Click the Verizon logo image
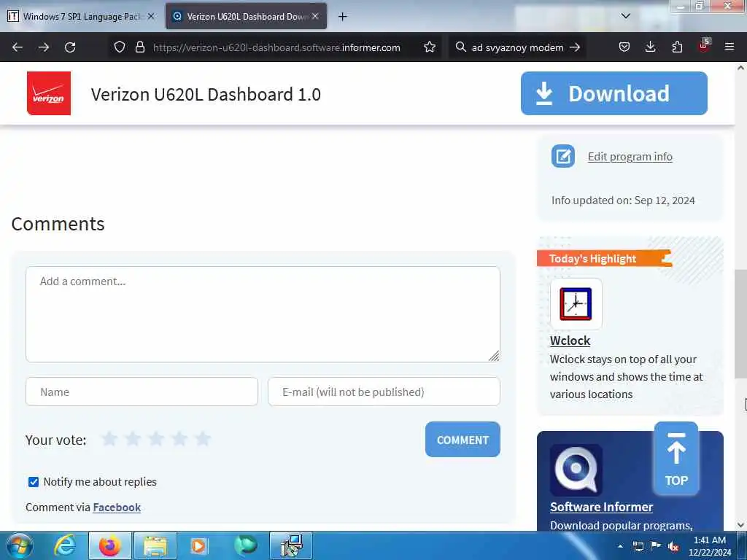 coord(49,93)
